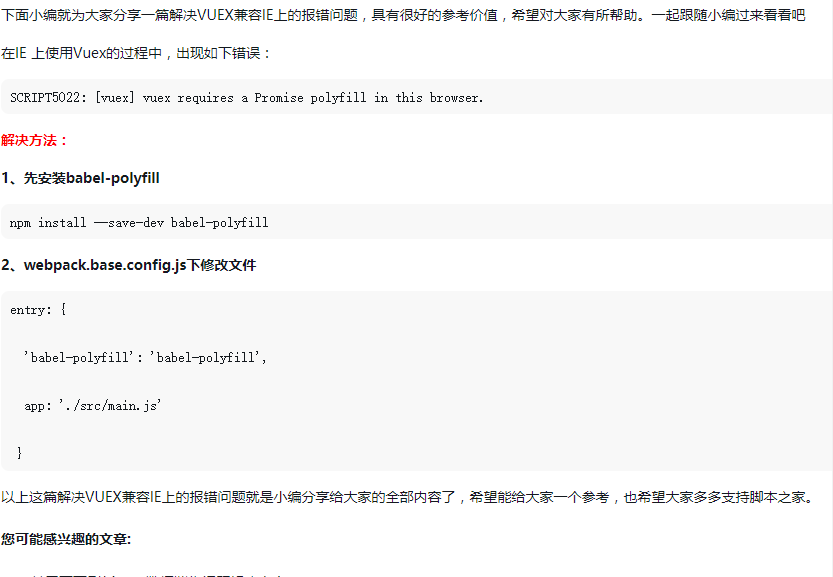833x577 pixels.
Task: Click the text 一起跟随小编过来看看吧 in the intro
Action: coord(728,15)
